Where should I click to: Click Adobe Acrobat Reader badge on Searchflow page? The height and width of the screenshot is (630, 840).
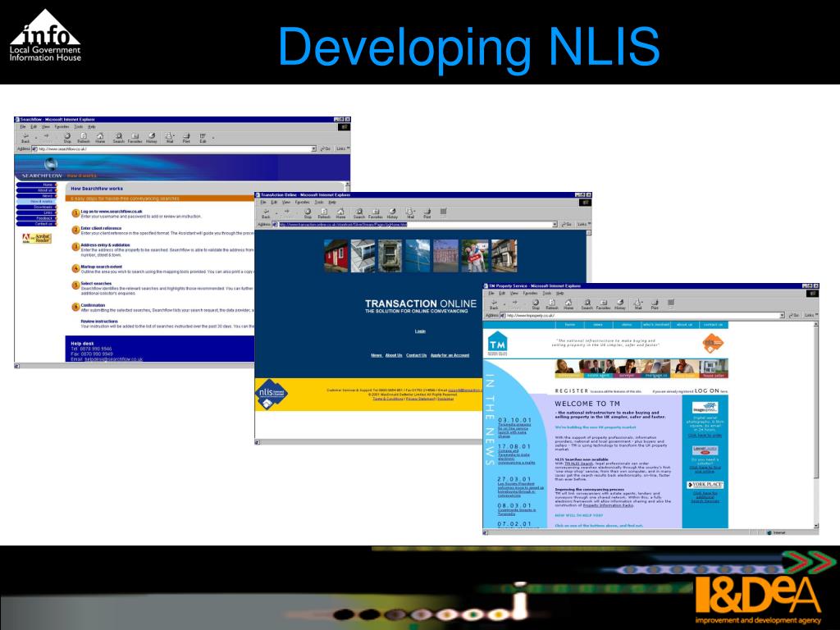tap(37, 239)
